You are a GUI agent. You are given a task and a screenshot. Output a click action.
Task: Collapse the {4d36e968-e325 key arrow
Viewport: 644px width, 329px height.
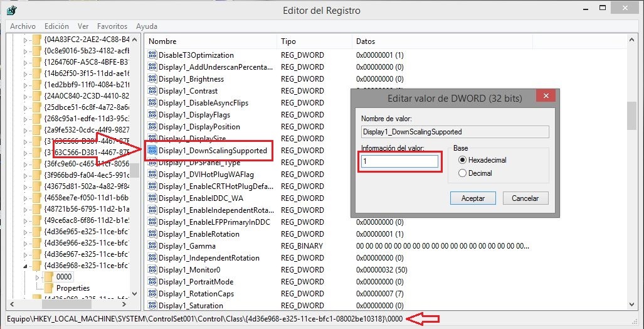26,266
